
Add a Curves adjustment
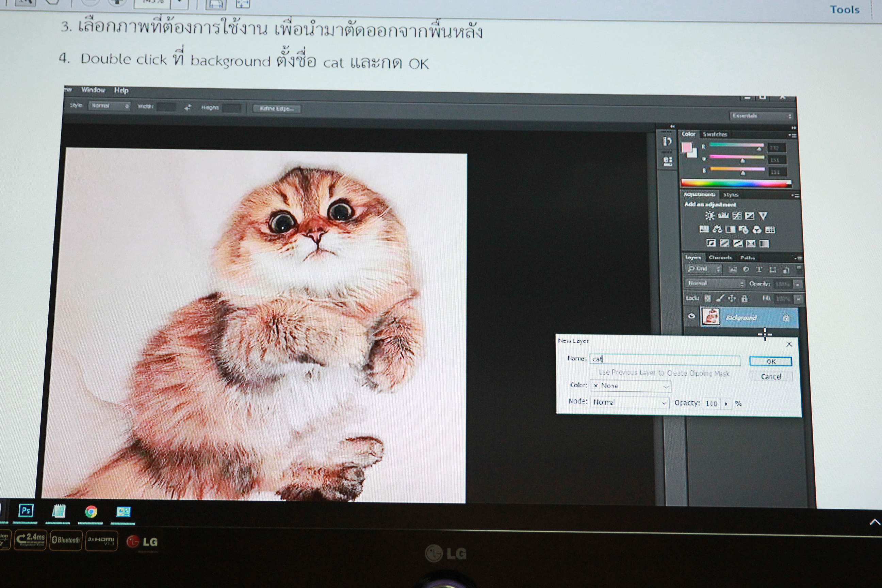point(736,216)
